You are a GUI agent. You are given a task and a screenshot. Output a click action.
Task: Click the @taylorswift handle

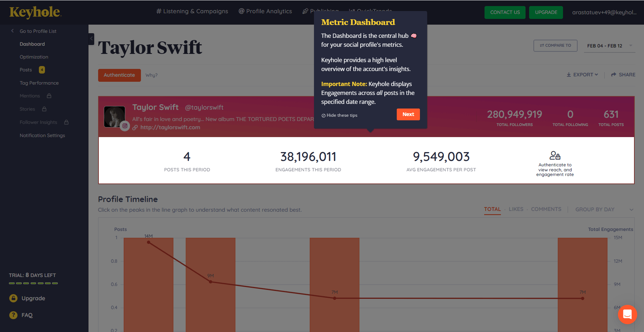pos(204,107)
